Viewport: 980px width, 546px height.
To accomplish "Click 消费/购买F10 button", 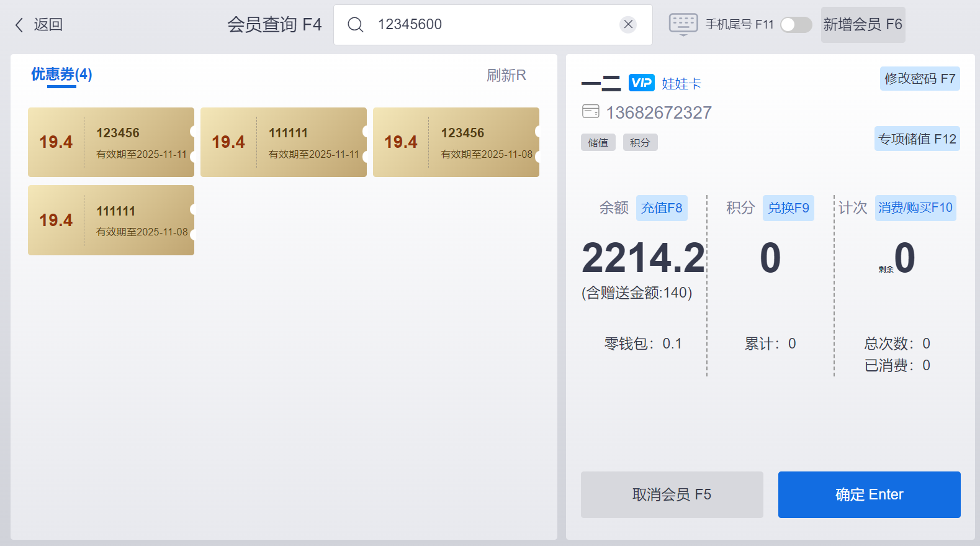I will click(x=915, y=208).
